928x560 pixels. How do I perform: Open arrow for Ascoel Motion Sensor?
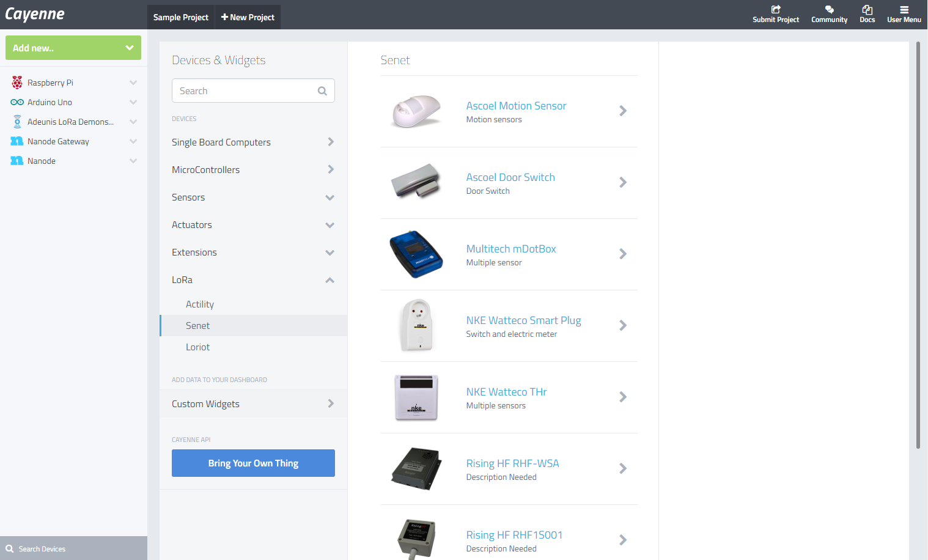tap(623, 111)
